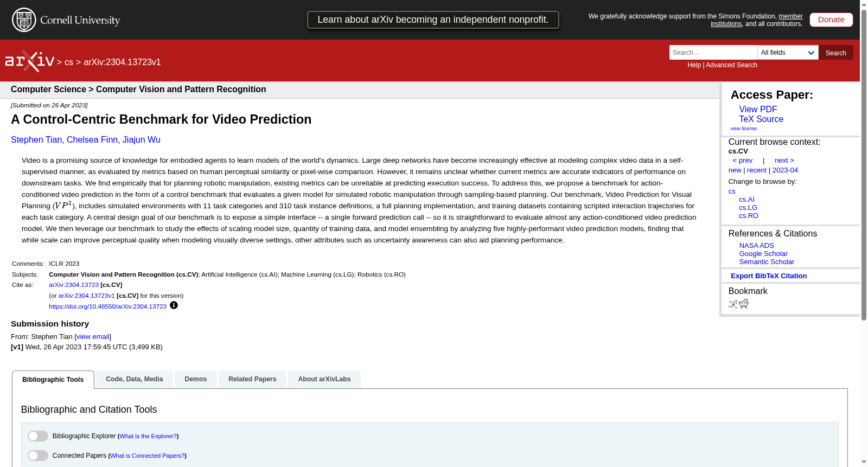Screen dimensions: 868x467
Task: Open What is Connected Papers? link
Action: 148,456
